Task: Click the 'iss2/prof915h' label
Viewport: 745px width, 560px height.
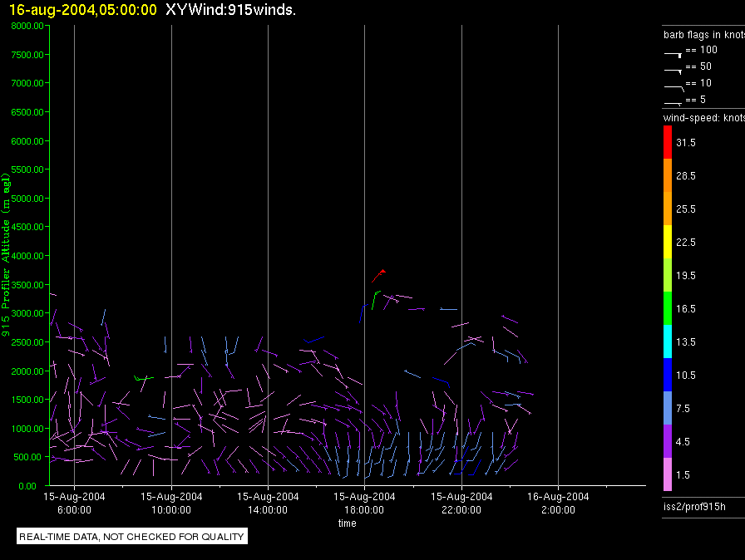Action: [x=694, y=507]
